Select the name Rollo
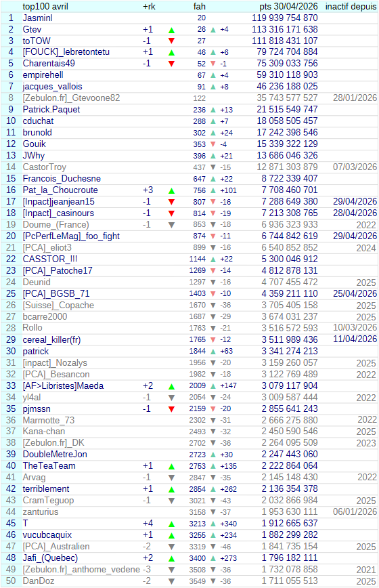 click(x=32, y=328)
